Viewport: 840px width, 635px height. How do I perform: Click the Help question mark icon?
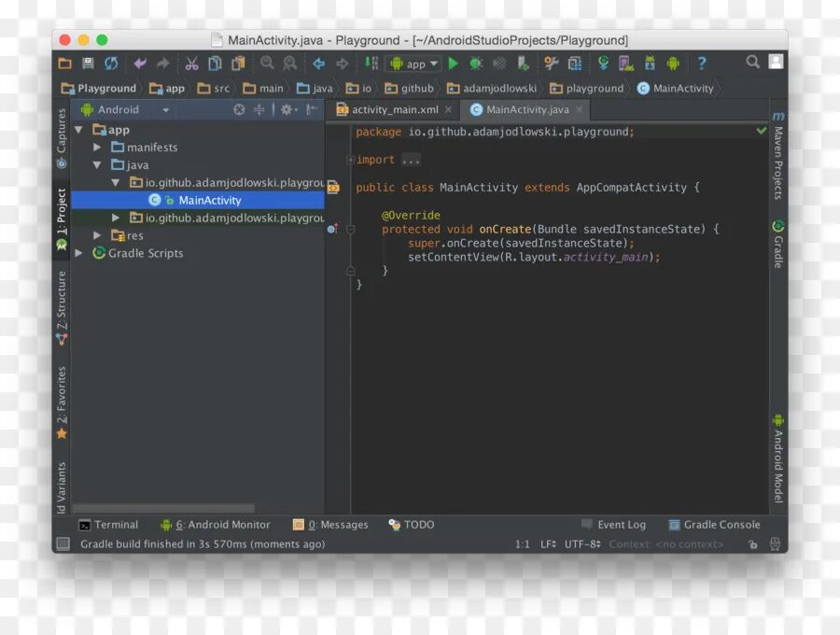coord(702,63)
